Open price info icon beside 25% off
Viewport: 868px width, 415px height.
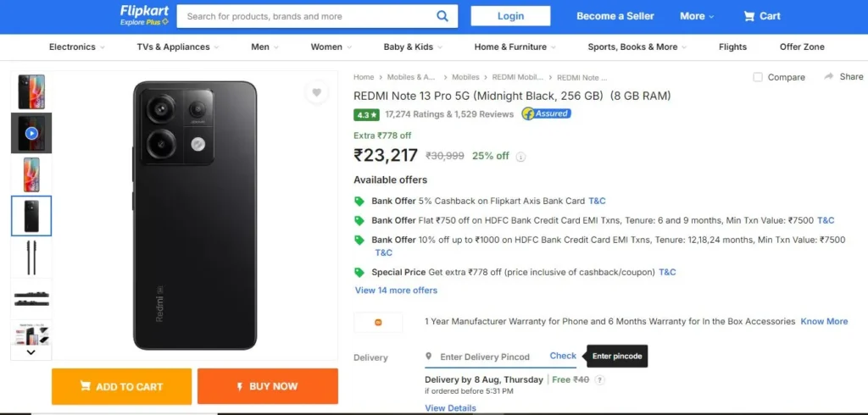pos(520,157)
